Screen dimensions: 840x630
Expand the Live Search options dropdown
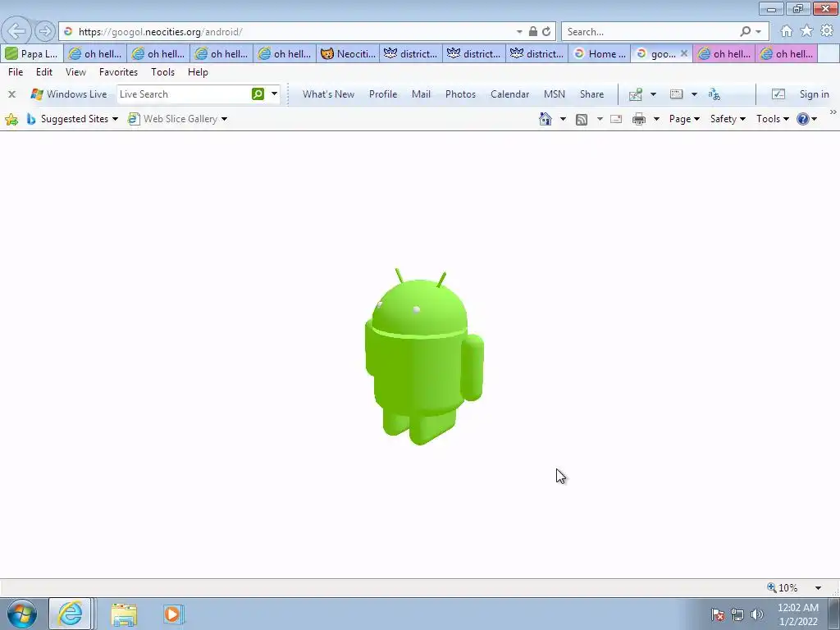tap(274, 94)
